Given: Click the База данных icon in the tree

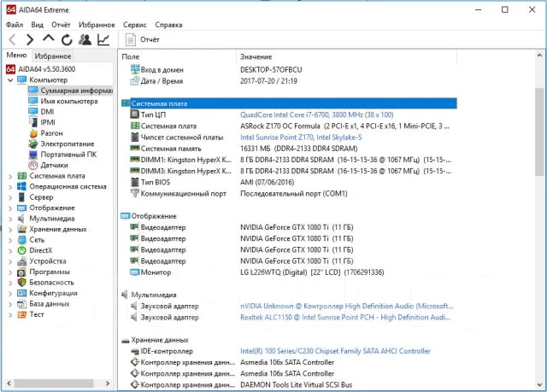Looking at the screenshot, I should coord(22,304).
